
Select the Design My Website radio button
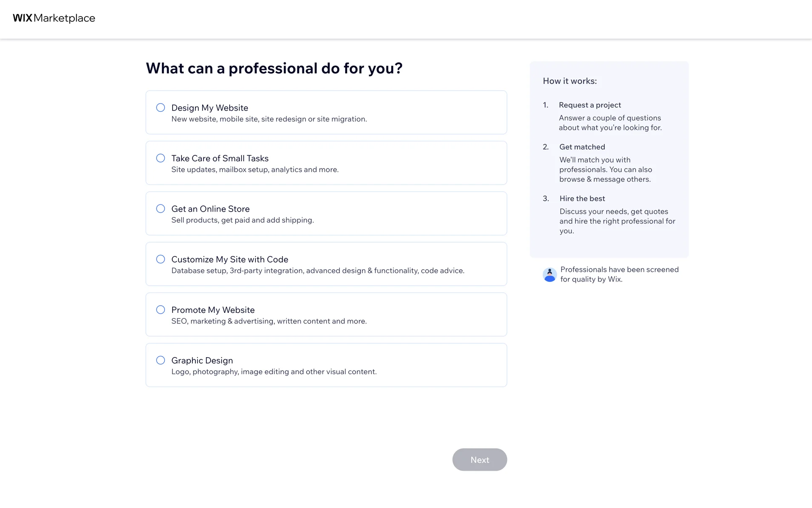[x=161, y=108]
